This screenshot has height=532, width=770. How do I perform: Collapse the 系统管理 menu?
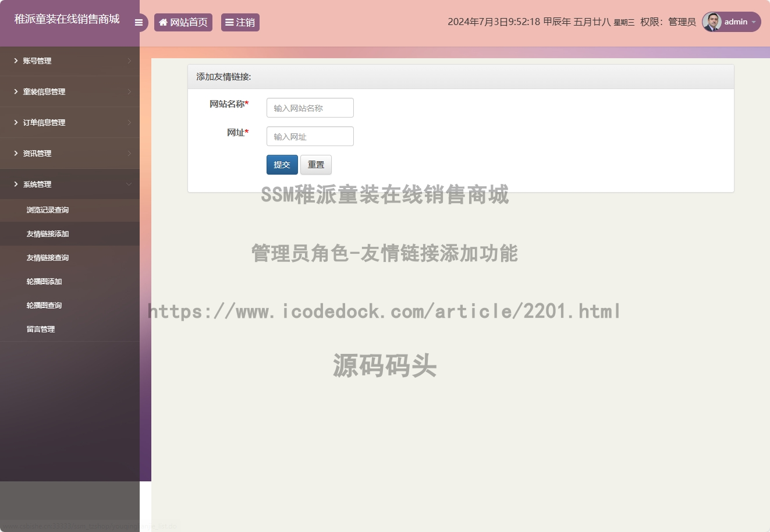point(70,184)
